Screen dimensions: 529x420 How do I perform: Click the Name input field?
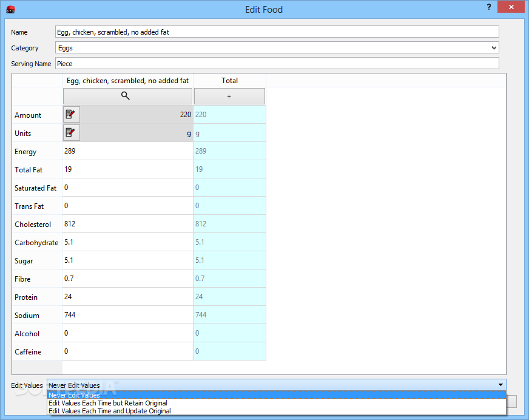tap(277, 32)
